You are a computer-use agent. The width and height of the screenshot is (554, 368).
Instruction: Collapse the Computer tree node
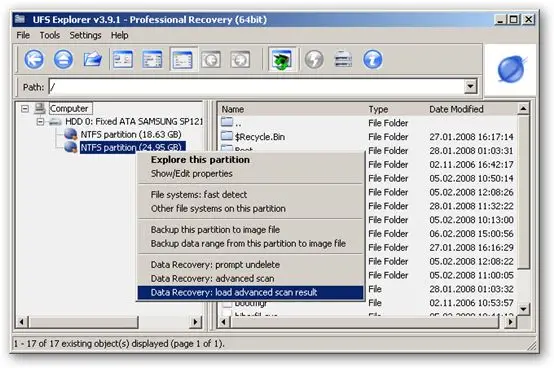[25, 108]
